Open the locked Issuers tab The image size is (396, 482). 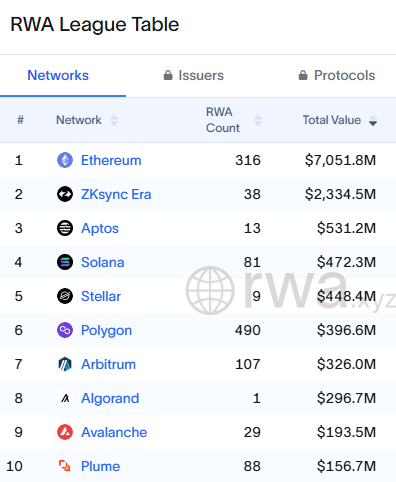click(x=194, y=75)
